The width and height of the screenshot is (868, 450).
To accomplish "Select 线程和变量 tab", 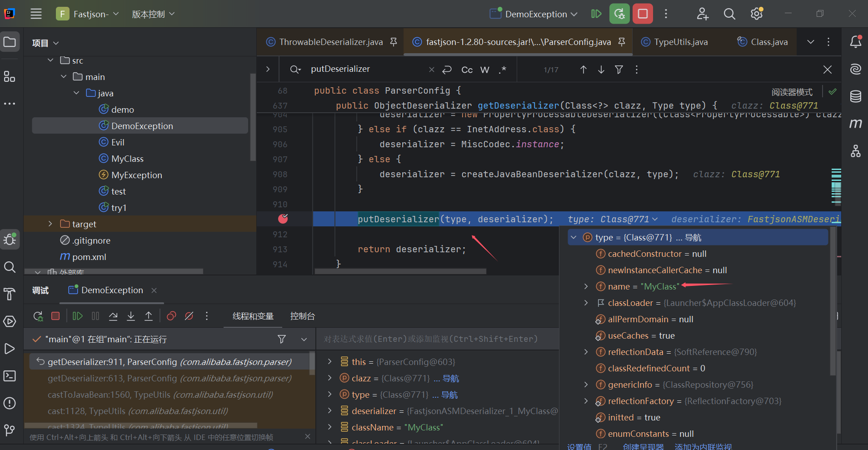I will click(253, 316).
